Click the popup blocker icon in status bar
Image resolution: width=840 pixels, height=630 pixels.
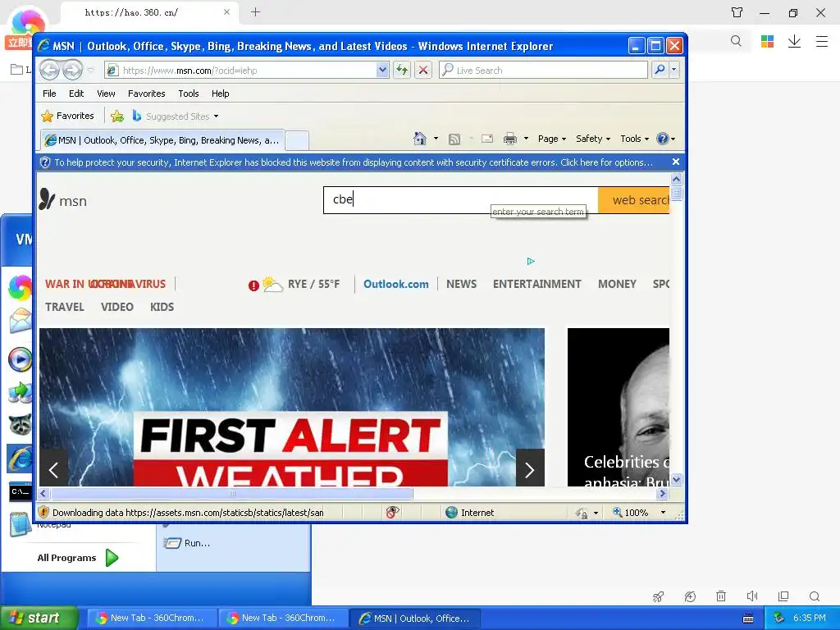pos(392,512)
